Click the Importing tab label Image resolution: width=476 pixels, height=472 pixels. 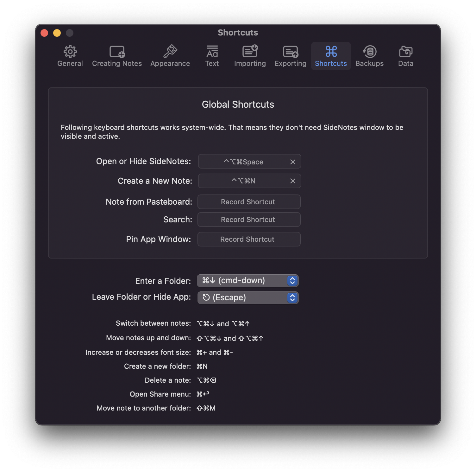pyautogui.click(x=250, y=64)
